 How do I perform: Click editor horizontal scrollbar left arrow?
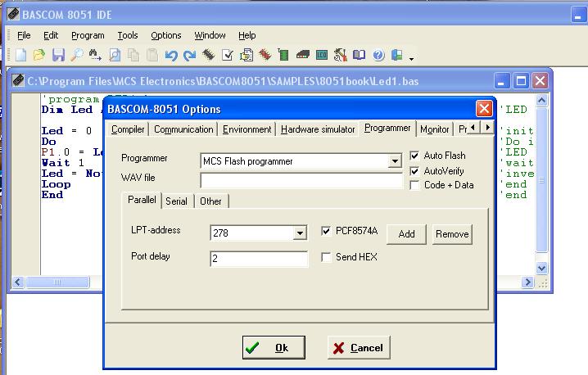18,282
